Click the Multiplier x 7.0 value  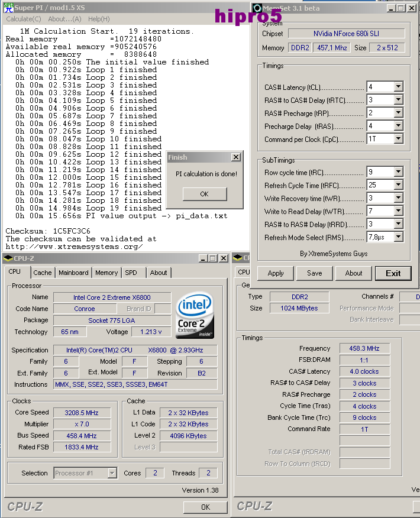click(82, 424)
